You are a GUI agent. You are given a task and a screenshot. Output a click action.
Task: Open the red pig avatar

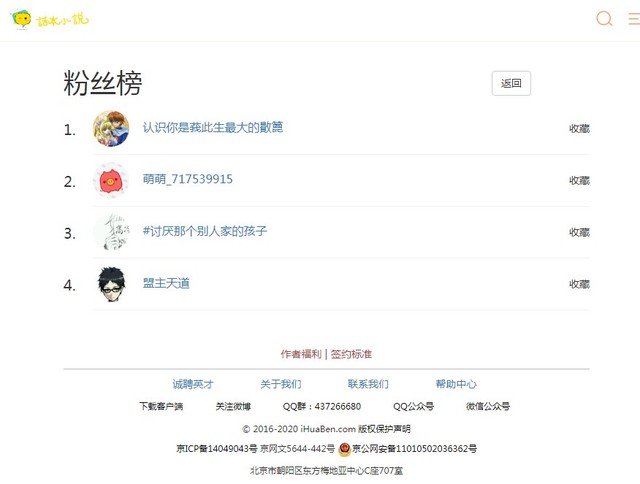[x=111, y=180]
